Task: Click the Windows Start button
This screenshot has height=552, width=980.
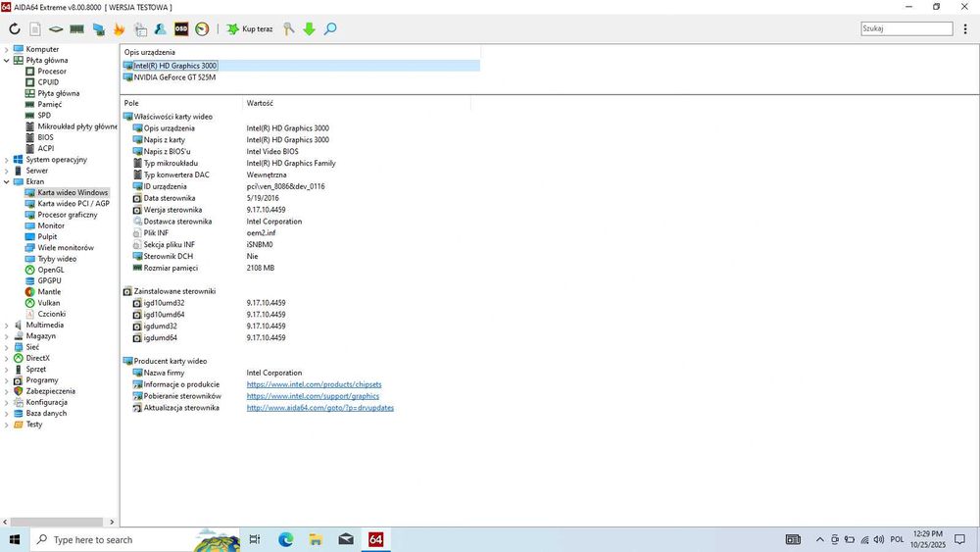Action: tap(15, 539)
